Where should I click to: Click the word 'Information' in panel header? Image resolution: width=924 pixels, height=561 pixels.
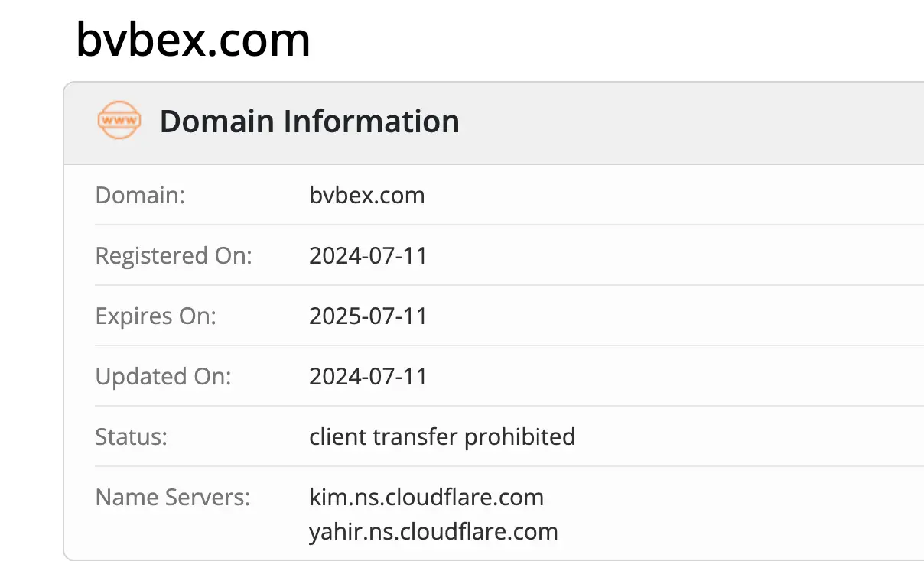point(372,122)
